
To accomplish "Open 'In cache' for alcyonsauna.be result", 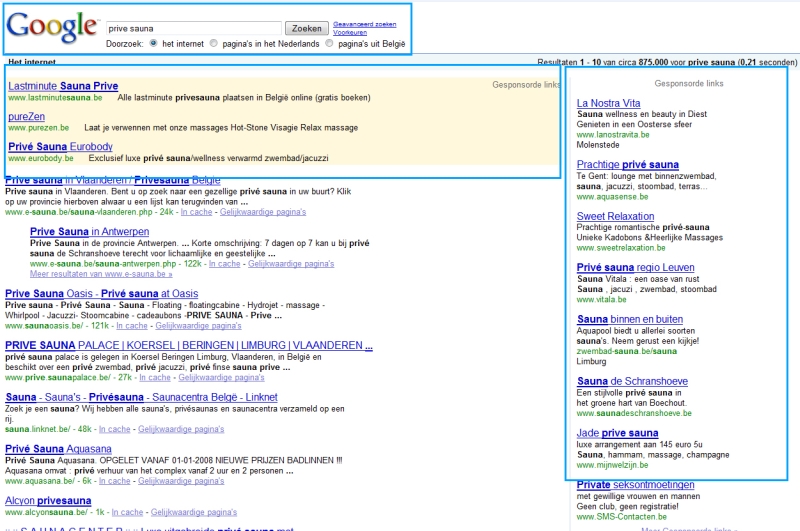I will (x=128, y=512).
